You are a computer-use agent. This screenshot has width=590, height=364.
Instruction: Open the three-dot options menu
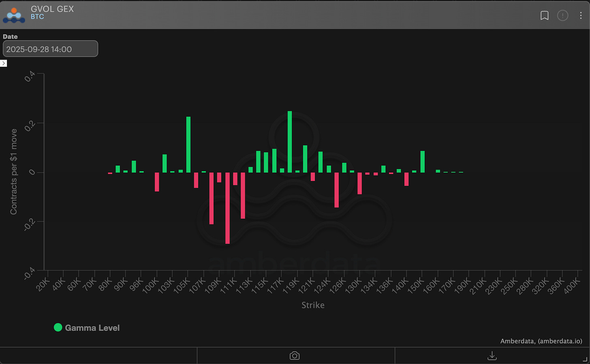click(x=581, y=15)
